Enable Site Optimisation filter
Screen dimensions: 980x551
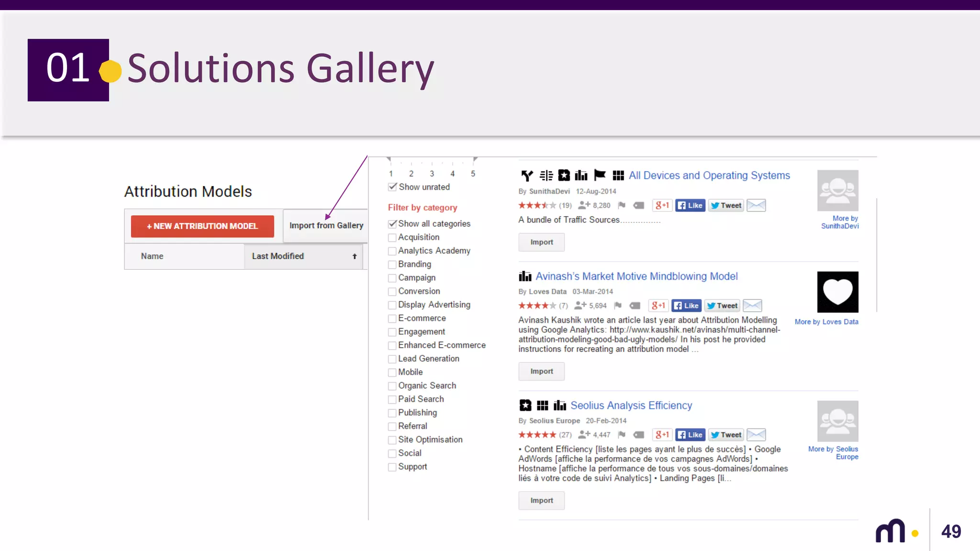[x=392, y=440]
